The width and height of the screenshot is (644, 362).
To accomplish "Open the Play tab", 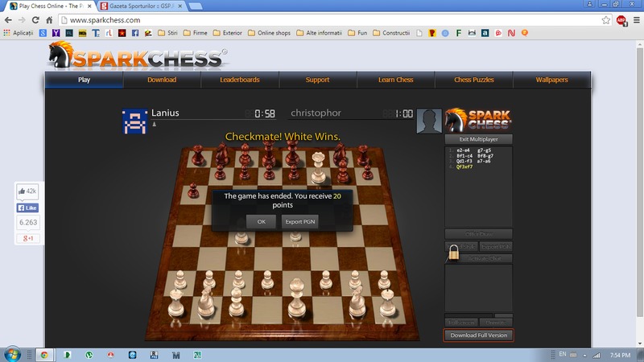I will coord(85,80).
